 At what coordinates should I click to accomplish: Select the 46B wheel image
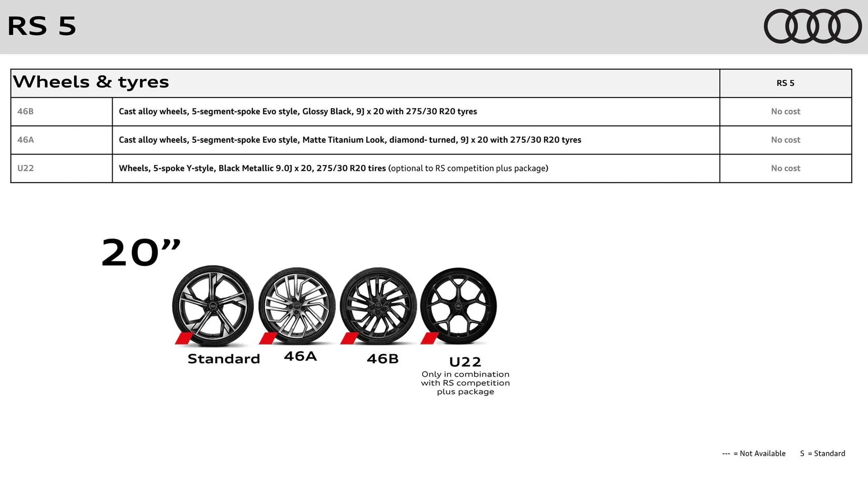click(x=378, y=305)
